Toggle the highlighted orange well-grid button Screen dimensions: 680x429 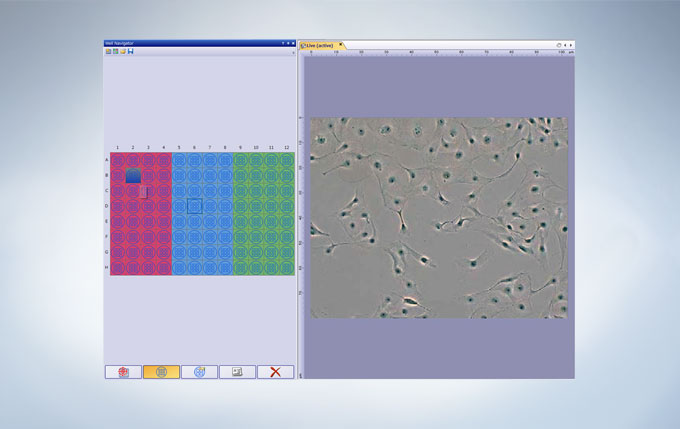pyautogui.click(x=161, y=371)
